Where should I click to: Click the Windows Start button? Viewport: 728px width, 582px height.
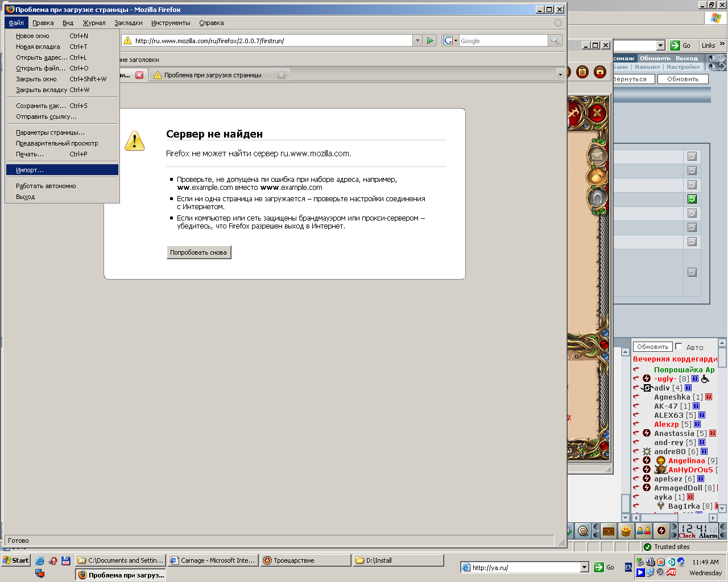[x=15, y=560]
